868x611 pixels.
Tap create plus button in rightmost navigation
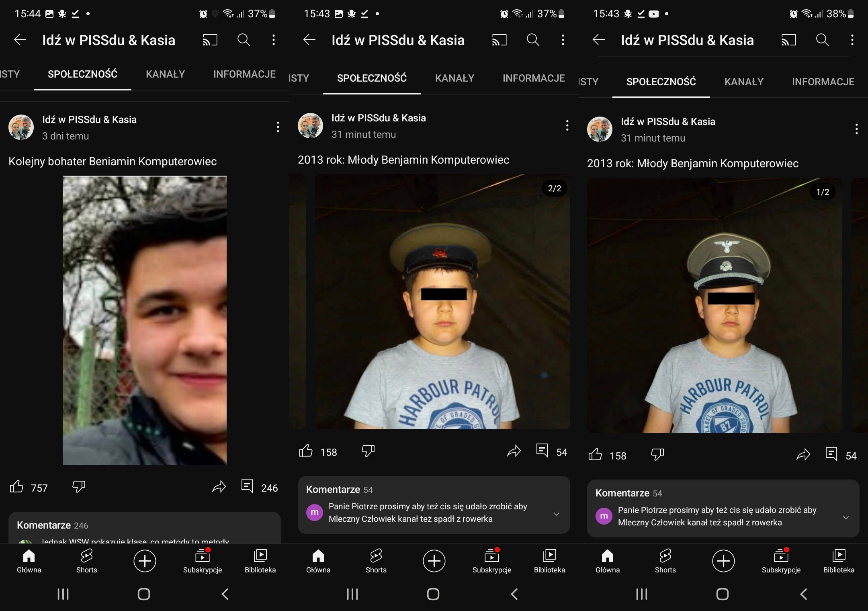(x=723, y=561)
